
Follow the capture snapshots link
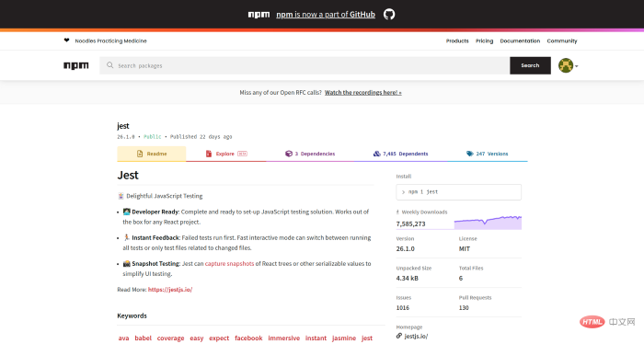point(230,264)
